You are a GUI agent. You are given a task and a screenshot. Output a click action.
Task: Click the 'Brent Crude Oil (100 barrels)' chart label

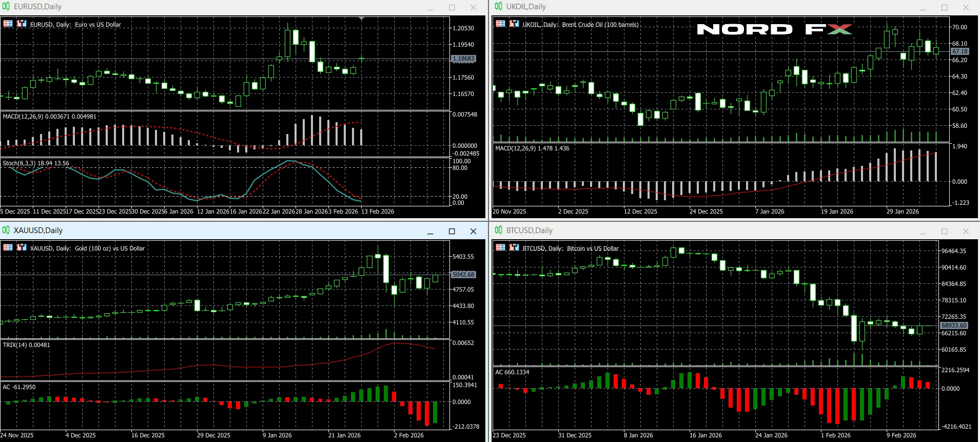pos(600,24)
